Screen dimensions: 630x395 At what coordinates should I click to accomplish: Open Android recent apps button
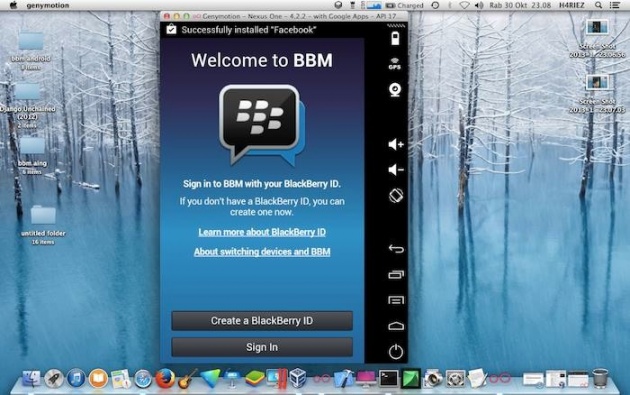click(396, 274)
